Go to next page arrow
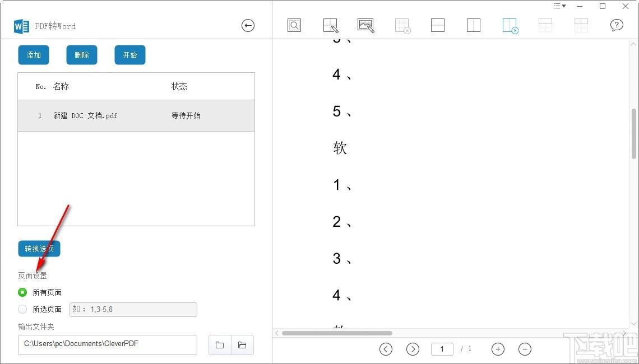 pos(413,349)
